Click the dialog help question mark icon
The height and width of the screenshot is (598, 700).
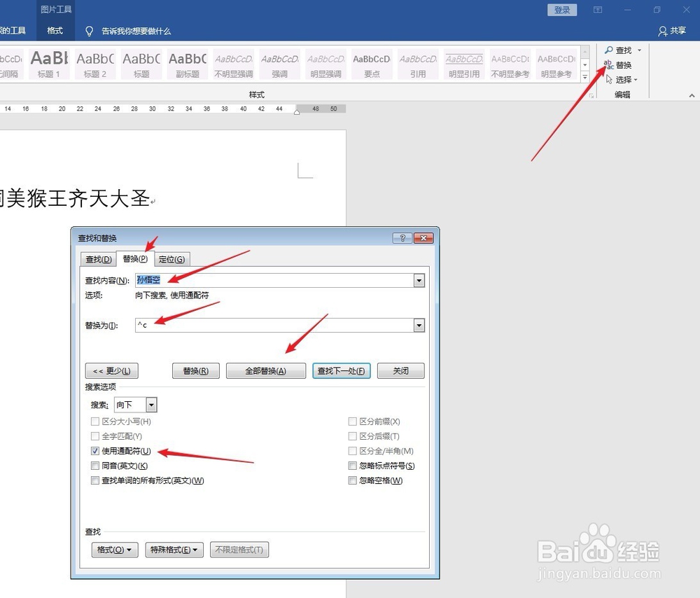click(x=401, y=238)
